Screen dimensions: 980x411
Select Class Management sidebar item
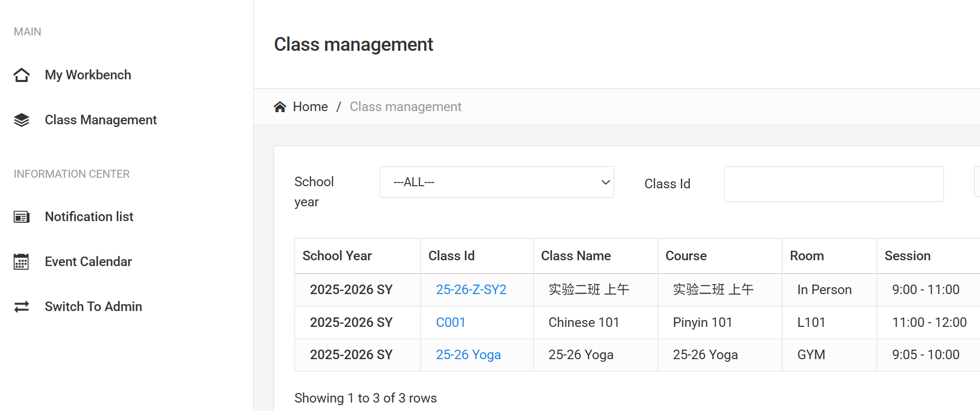101,120
